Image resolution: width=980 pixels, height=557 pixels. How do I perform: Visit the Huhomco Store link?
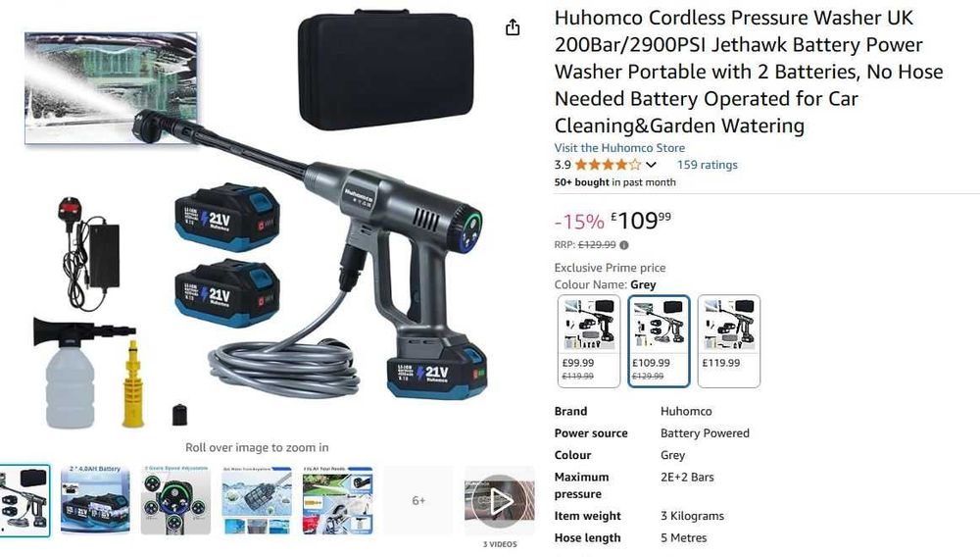pos(619,148)
